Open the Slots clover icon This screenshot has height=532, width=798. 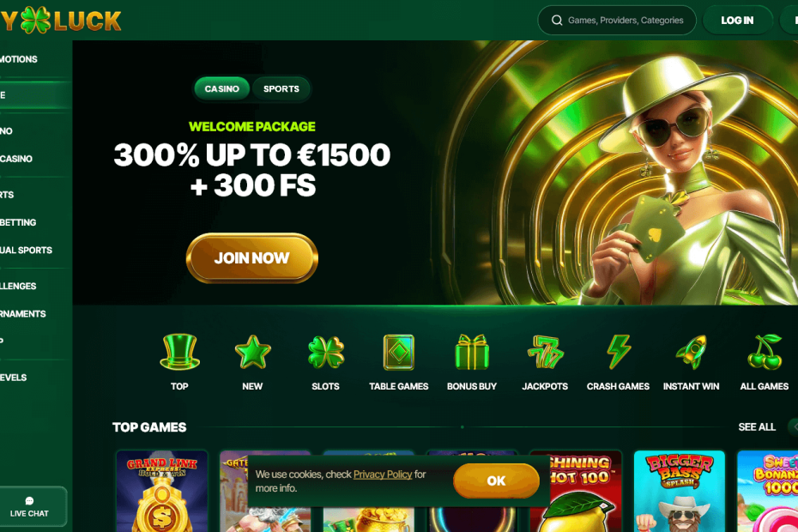(x=326, y=352)
